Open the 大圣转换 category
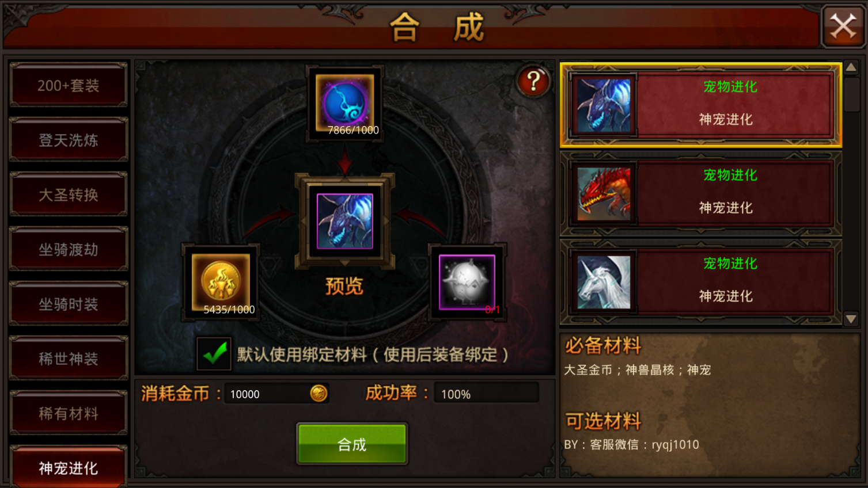This screenshot has height=488, width=868. [69, 195]
